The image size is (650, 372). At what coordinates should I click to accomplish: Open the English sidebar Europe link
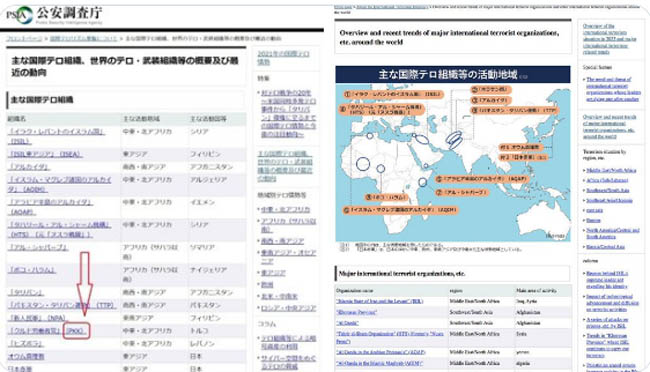(x=593, y=220)
